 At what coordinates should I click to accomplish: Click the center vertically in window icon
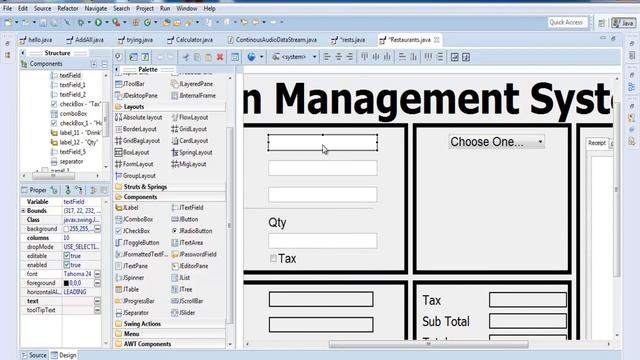tap(466, 57)
